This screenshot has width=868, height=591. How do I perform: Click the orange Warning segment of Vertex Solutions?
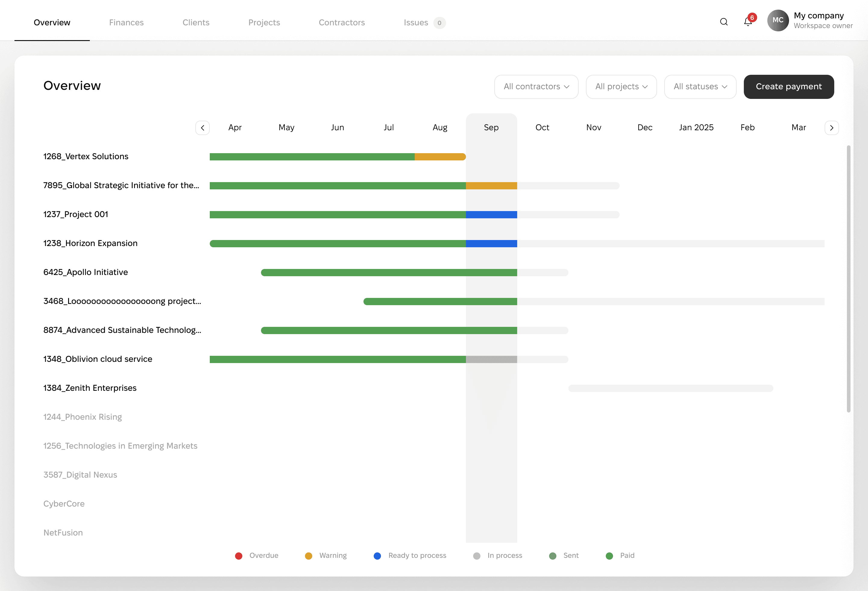pyautogui.click(x=440, y=157)
